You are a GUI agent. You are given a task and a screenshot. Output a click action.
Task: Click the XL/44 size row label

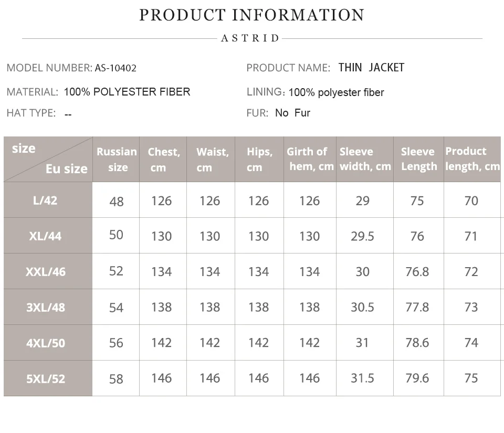[45, 236]
